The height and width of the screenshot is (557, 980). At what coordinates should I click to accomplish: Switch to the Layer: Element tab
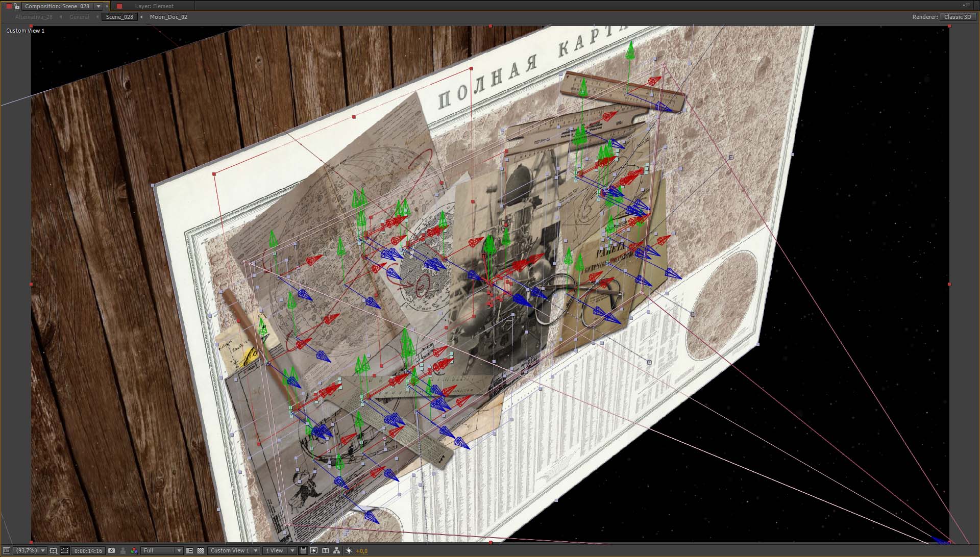point(154,6)
